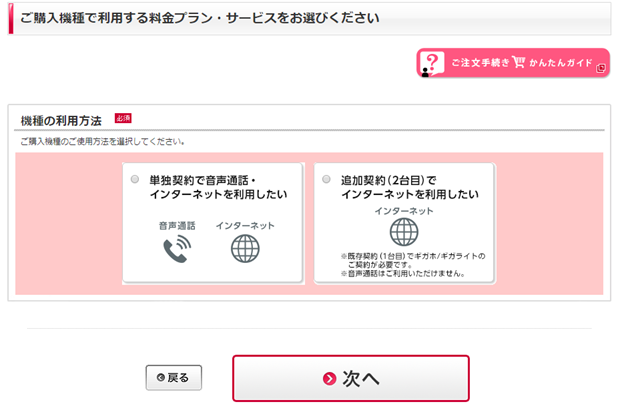The image size is (622, 408).
Task: Click the question mark help icon
Action: pyautogui.click(x=432, y=63)
